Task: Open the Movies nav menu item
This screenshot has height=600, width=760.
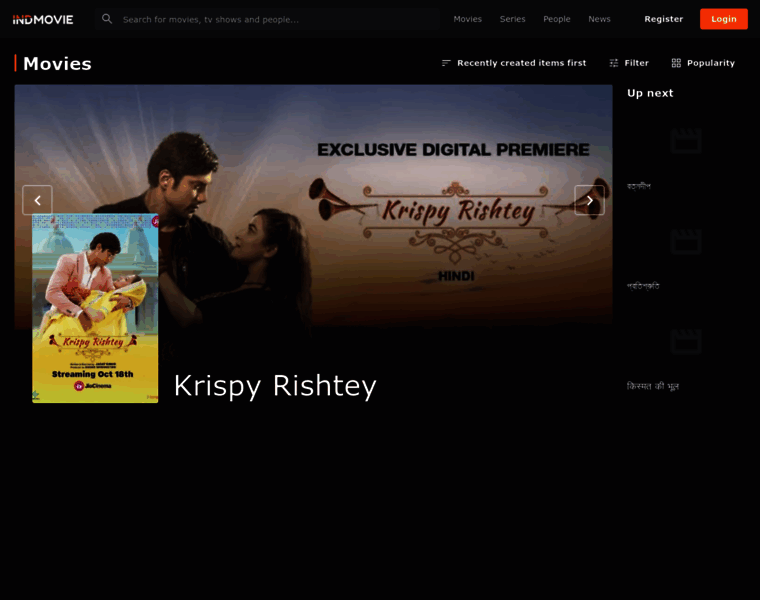Action: tap(467, 19)
